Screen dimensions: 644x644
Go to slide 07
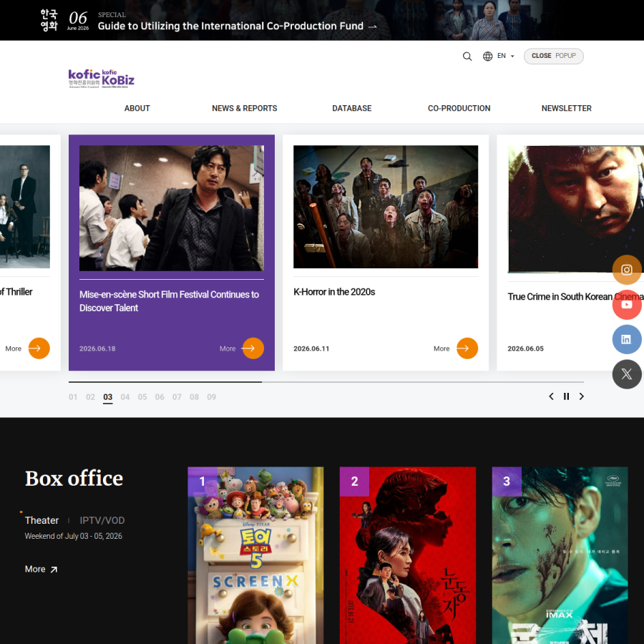pos(177,397)
